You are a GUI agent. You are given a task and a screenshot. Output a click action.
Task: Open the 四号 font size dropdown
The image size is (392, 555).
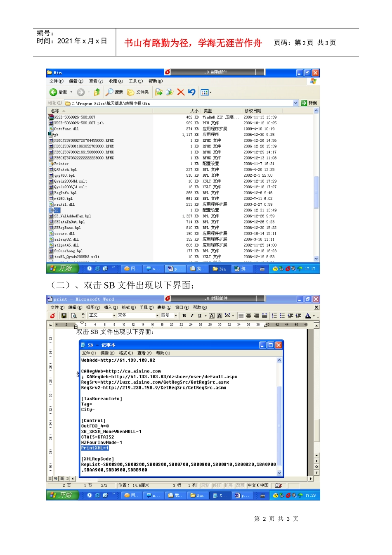click(x=176, y=315)
